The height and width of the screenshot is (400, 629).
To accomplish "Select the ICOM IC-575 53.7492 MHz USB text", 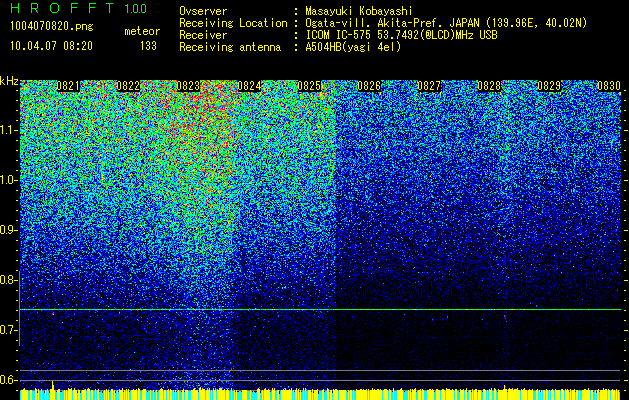I will pyautogui.click(x=401, y=35).
